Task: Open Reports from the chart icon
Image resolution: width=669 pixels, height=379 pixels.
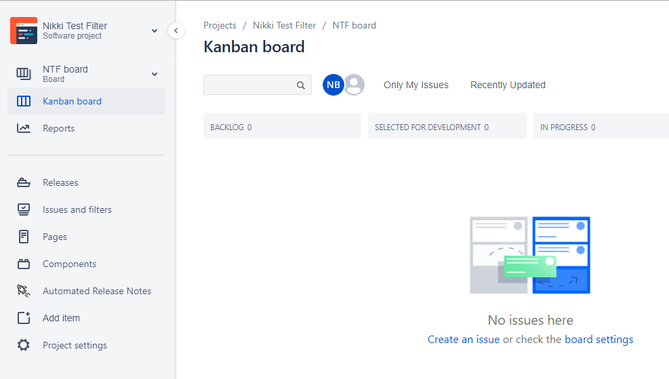Action: pos(23,128)
